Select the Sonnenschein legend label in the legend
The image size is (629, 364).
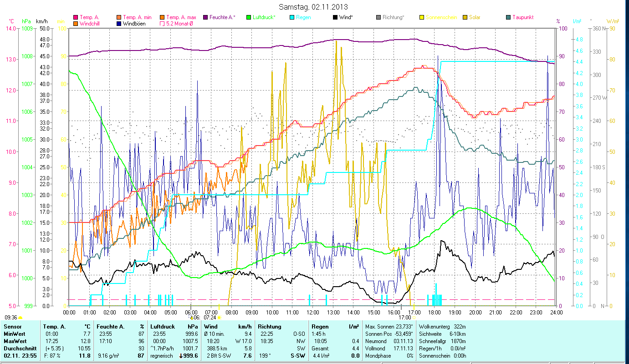click(x=440, y=17)
